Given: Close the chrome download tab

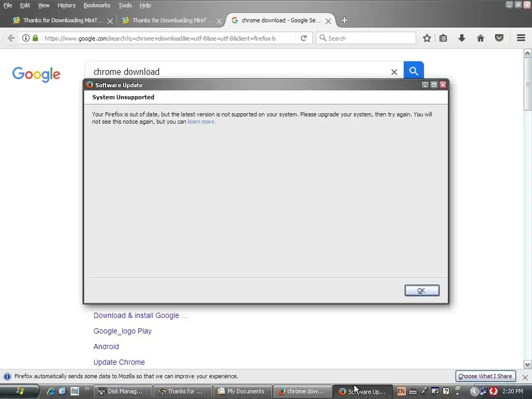Looking at the screenshot, I should [328, 21].
